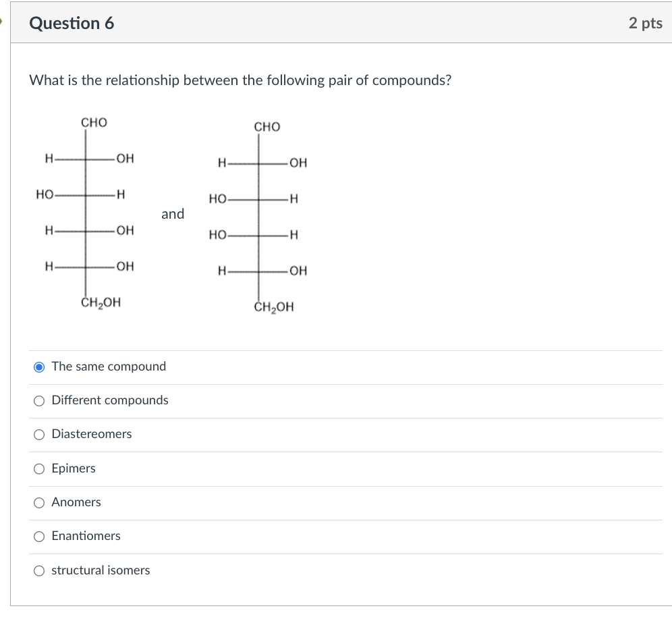Image resolution: width=672 pixels, height=621 pixels.
Task: Click the '2 pts' points label
Action: [645, 23]
